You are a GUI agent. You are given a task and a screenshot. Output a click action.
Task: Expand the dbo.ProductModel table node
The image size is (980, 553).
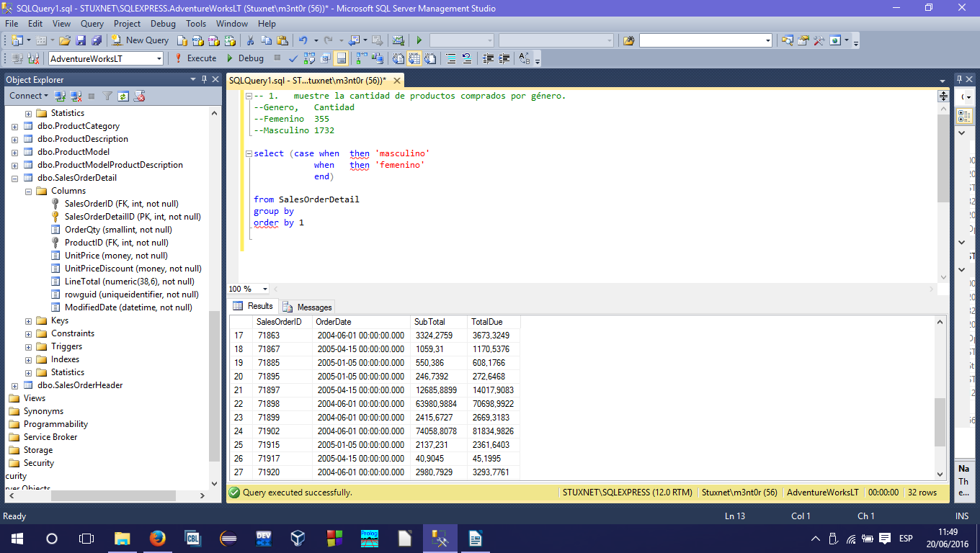point(15,152)
